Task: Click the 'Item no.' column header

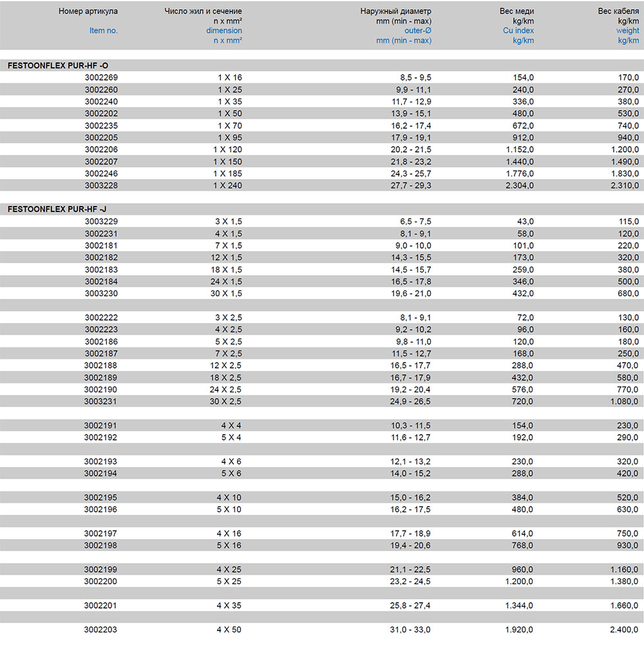Action: coord(104,30)
